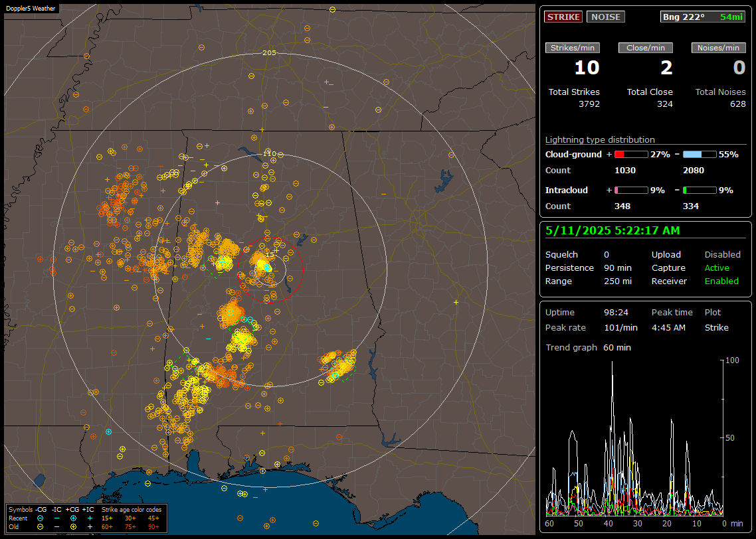Click the Persistence 90 min value
756x539 pixels.
[x=618, y=268]
